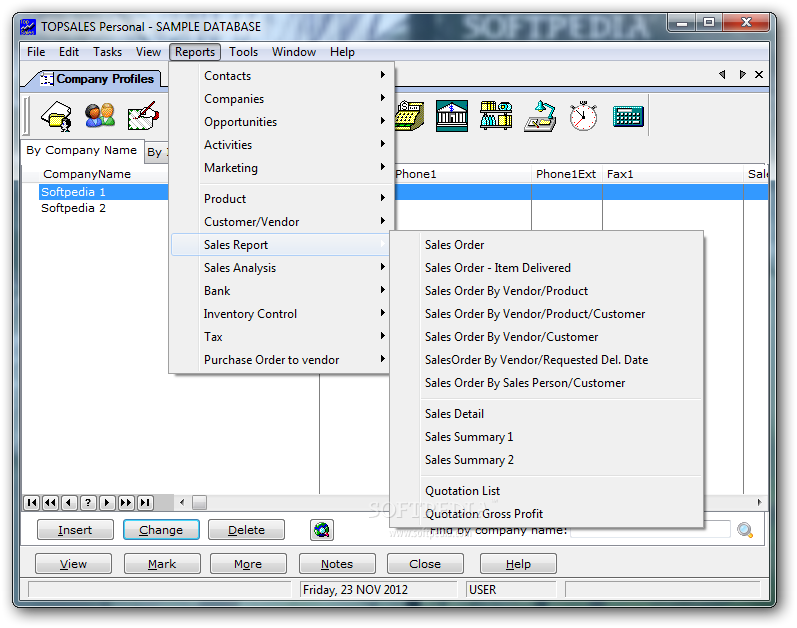This screenshot has width=797, height=628.
Task: Click the Insert button
Action: (x=75, y=530)
